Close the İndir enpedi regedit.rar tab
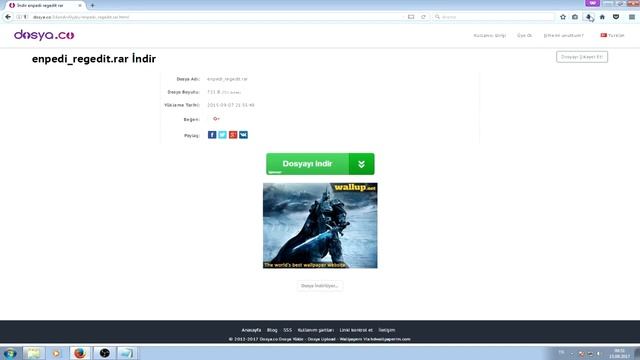Image resolution: width=640 pixels, height=360 pixels. pyautogui.click(x=80, y=5)
